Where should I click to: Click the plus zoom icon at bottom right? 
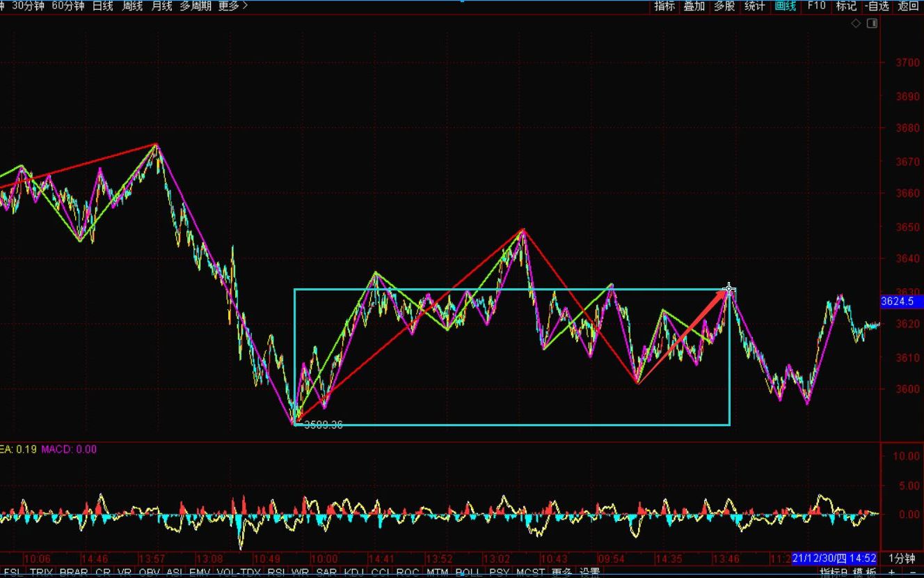(x=893, y=572)
